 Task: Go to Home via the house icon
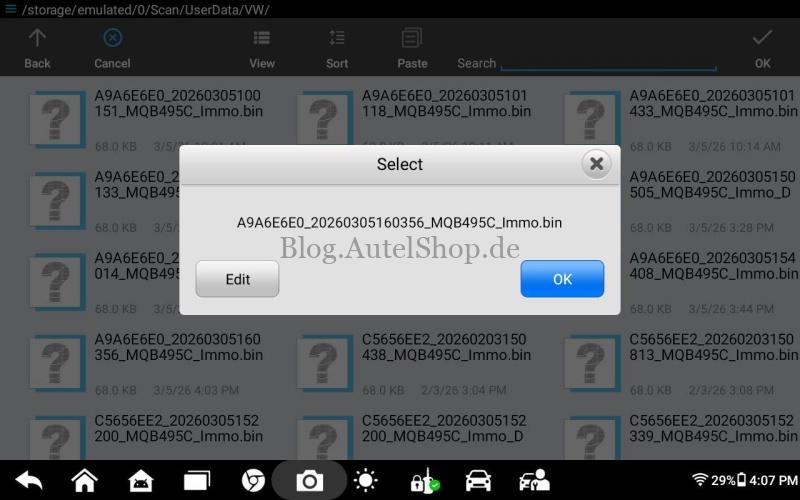pos(85,481)
